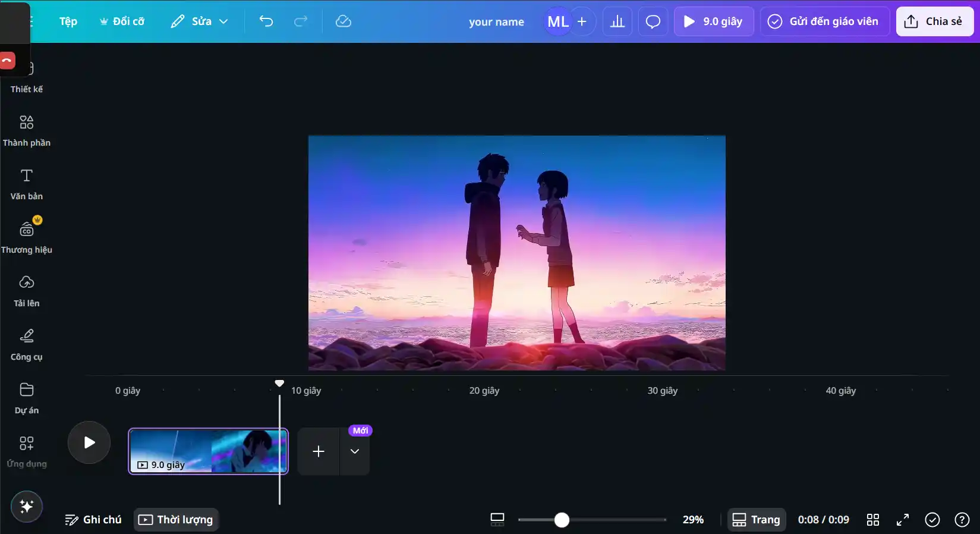Add a new page with plus button

(319, 451)
